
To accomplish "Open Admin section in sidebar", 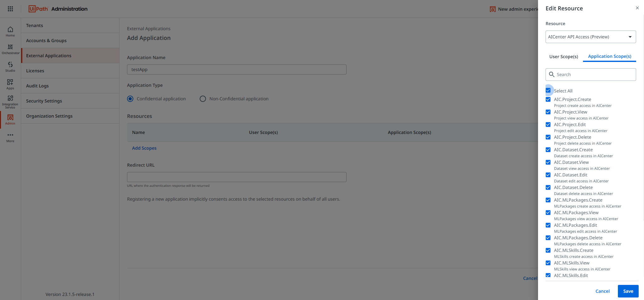I will [x=10, y=119].
